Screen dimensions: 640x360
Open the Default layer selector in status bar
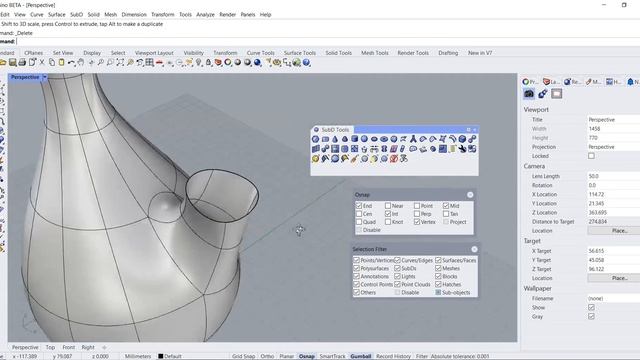pos(170,356)
